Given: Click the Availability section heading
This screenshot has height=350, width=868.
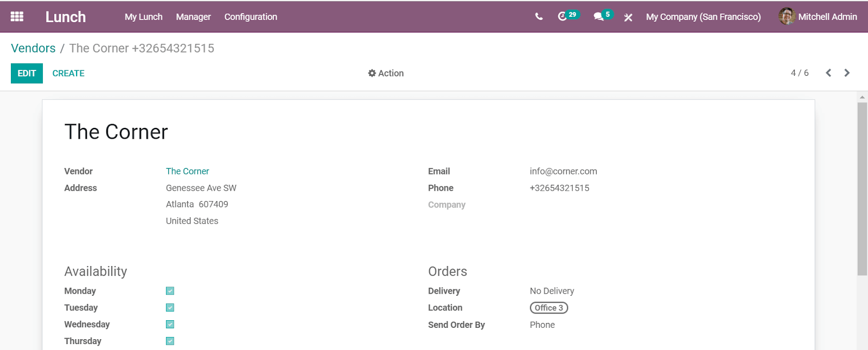Looking at the screenshot, I should pos(95,271).
